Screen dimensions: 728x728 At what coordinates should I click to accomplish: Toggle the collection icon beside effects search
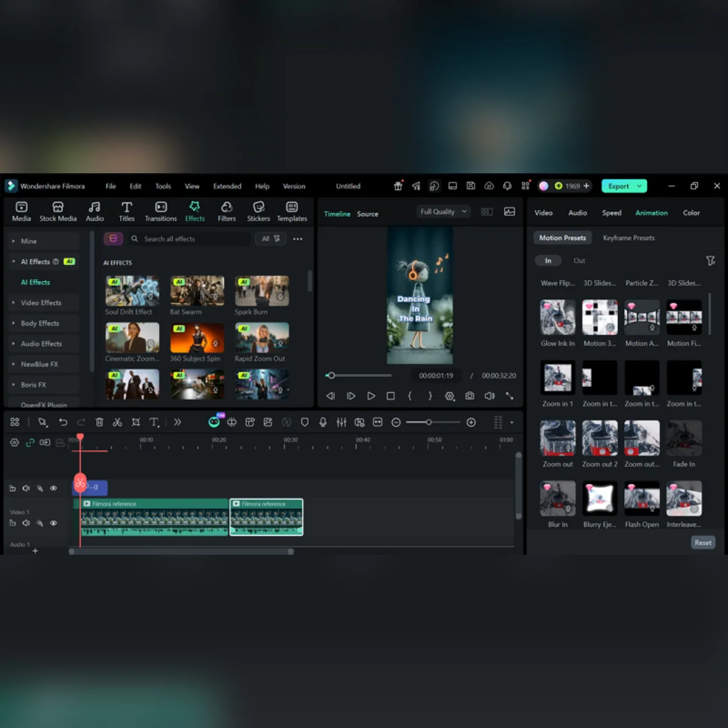coord(113,239)
